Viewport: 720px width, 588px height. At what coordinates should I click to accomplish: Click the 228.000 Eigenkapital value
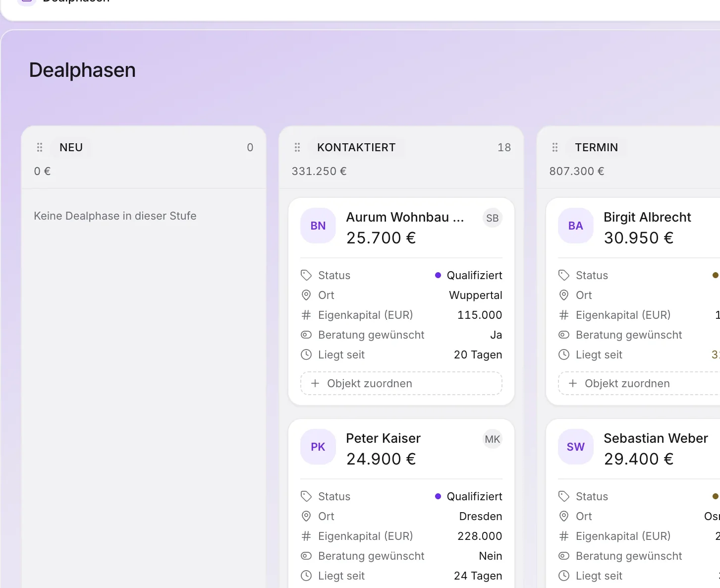(x=480, y=536)
